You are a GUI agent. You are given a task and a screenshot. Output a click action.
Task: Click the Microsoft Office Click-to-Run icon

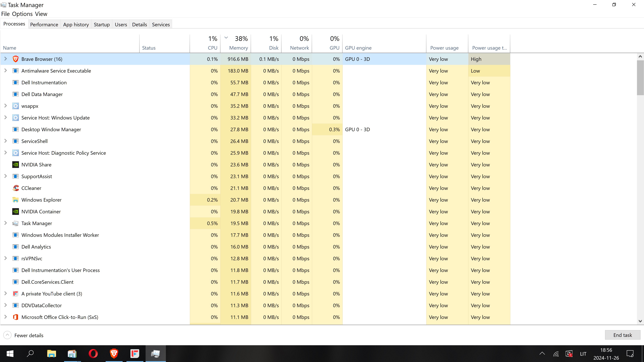point(15,317)
